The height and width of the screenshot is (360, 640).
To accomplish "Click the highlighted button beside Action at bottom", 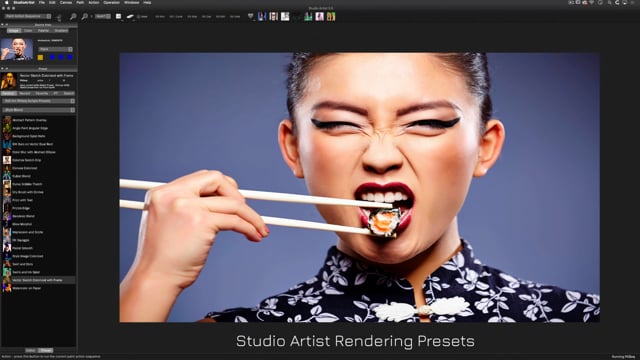I will (x=45, y=350).
